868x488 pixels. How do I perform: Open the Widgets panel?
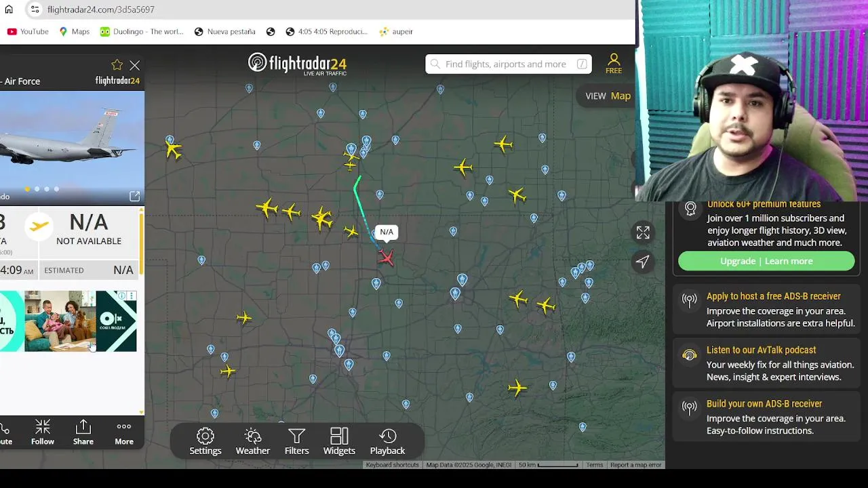click(339, 441)
